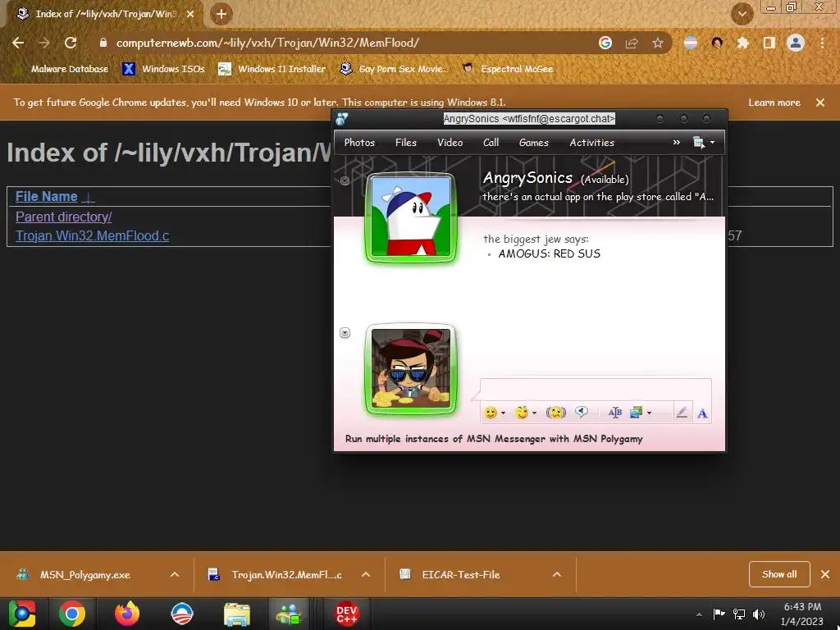840x630 pixels.
Task: Click the Chrome forward arrow
Action: 44,43
